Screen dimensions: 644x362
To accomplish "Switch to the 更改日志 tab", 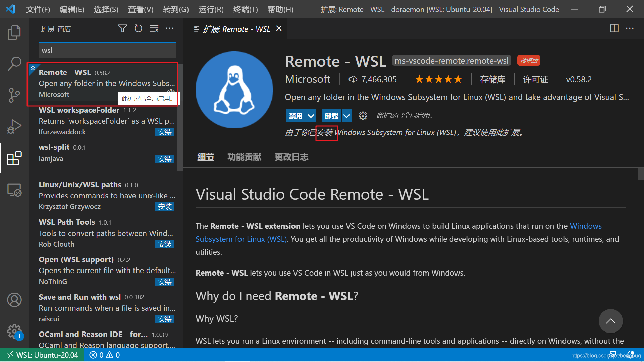I will click(291, 157).
